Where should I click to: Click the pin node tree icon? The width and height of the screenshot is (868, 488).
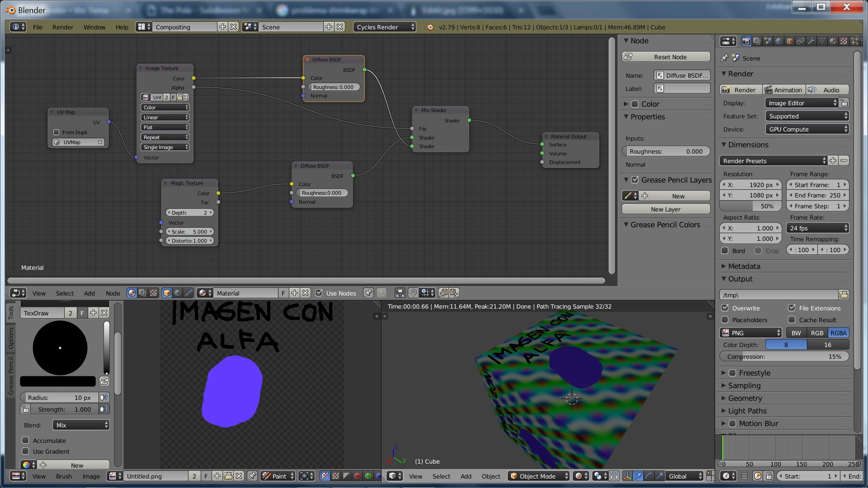click(368, 293)
